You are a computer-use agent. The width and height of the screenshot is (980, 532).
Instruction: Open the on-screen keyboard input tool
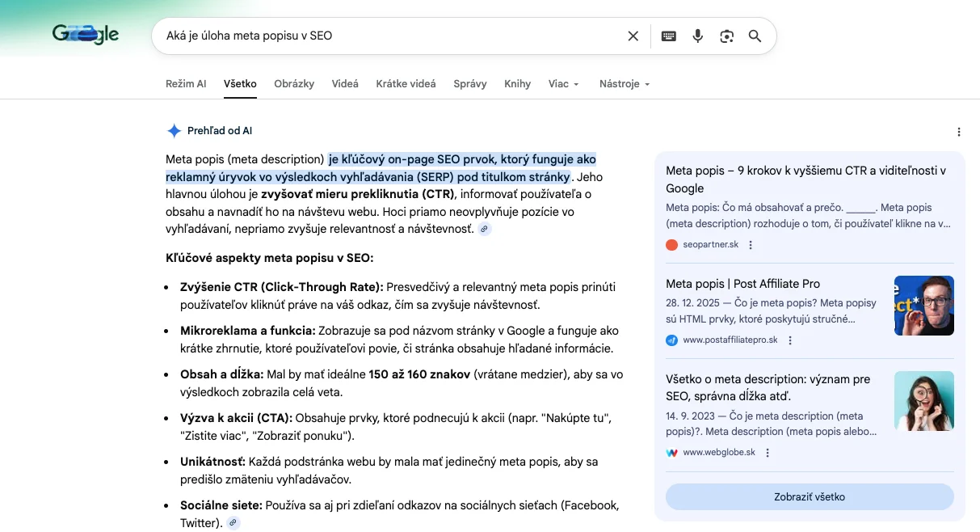click(668, 36)
